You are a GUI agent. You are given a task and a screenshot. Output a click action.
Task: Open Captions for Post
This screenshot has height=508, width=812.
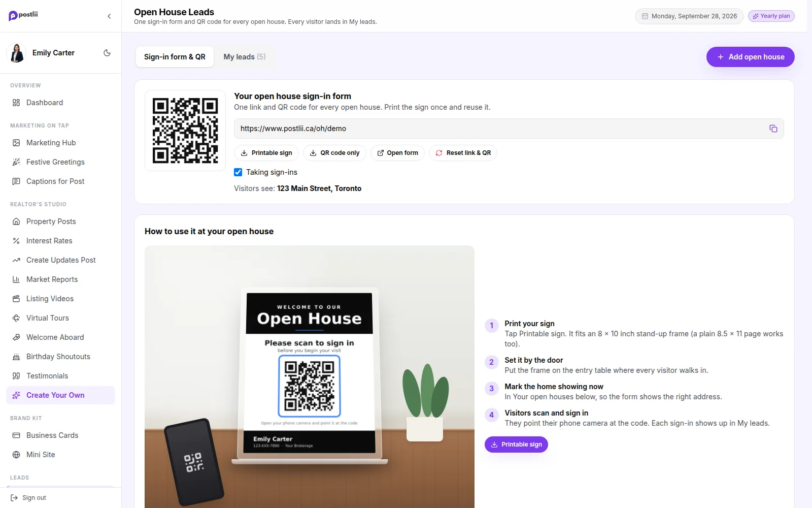coord(60,181)
